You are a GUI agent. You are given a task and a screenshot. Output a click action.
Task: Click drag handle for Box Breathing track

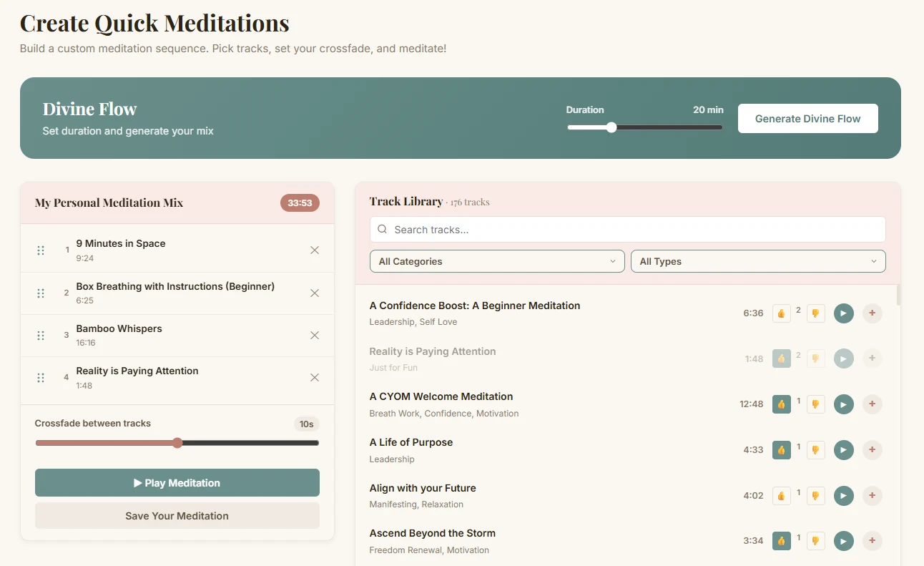[x=41, y=293]
